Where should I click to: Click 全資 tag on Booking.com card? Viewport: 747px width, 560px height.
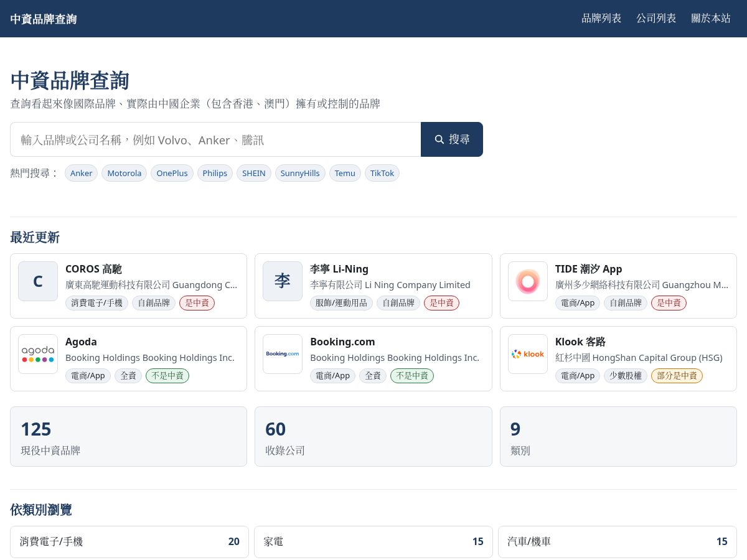(373, 376)
